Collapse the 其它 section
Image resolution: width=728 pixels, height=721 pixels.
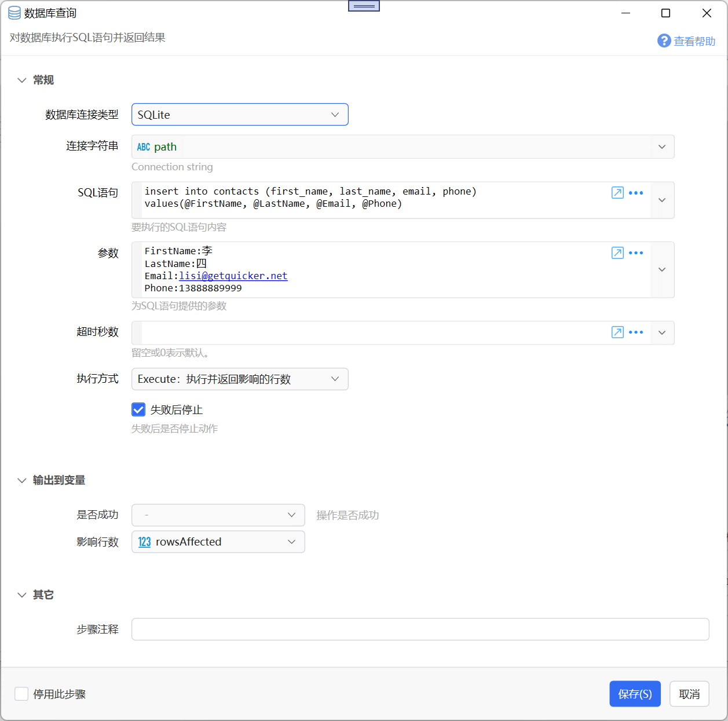22,595
